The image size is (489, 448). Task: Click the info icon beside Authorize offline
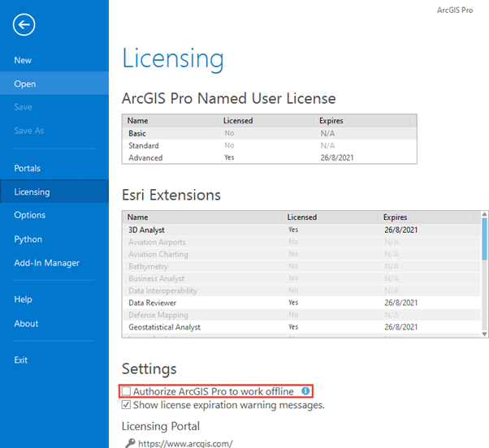305,390
